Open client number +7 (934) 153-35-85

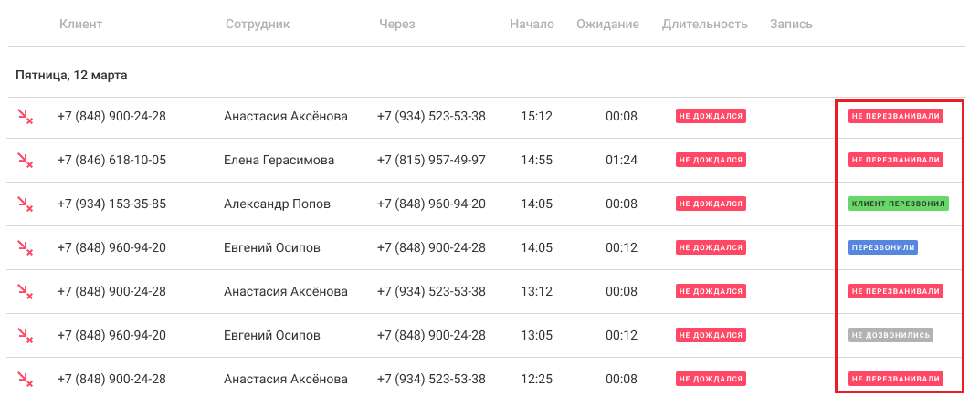(x=111, y=204)
